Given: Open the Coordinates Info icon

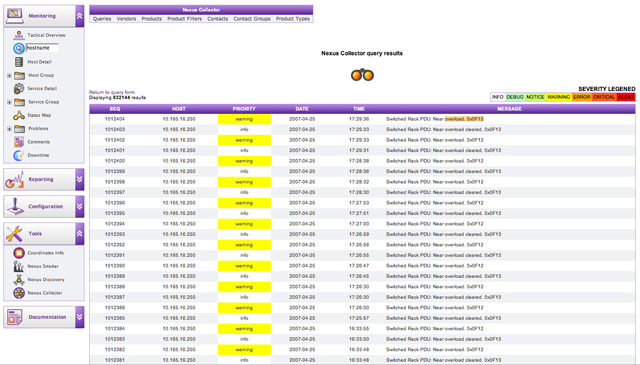Looking at the screenshot, I should pyautogui.click(x=19, y=253).
